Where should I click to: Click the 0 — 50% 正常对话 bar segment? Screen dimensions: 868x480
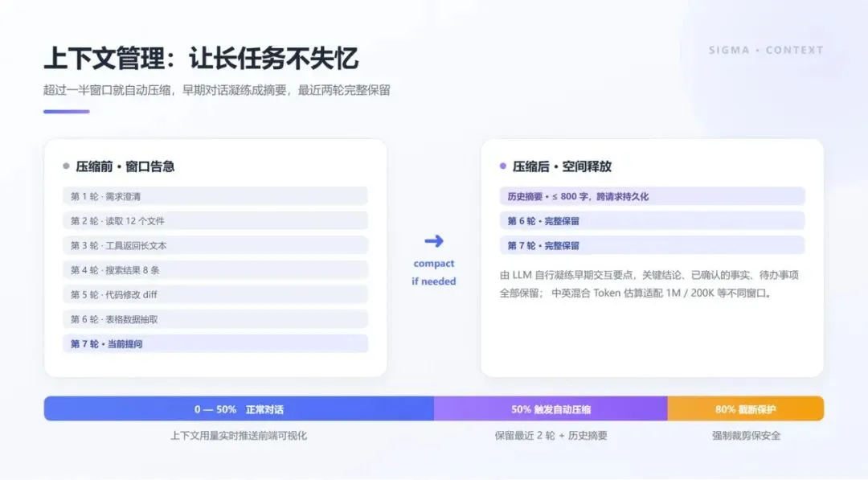[240, 409]
